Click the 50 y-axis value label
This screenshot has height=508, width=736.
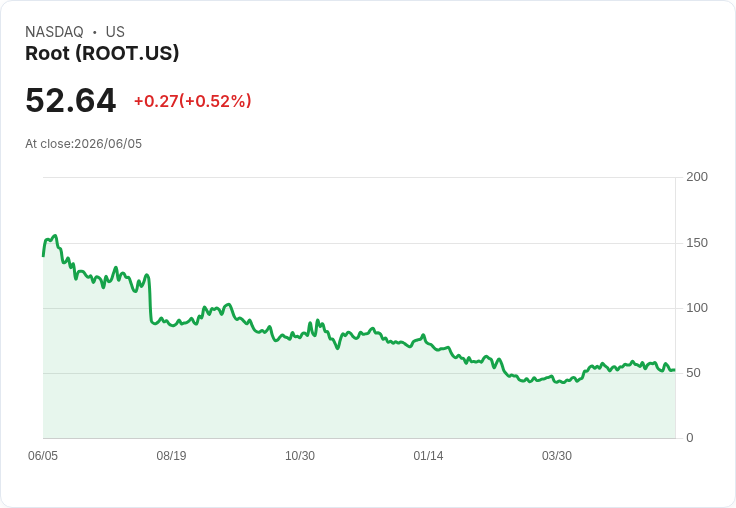click(693, 373)
